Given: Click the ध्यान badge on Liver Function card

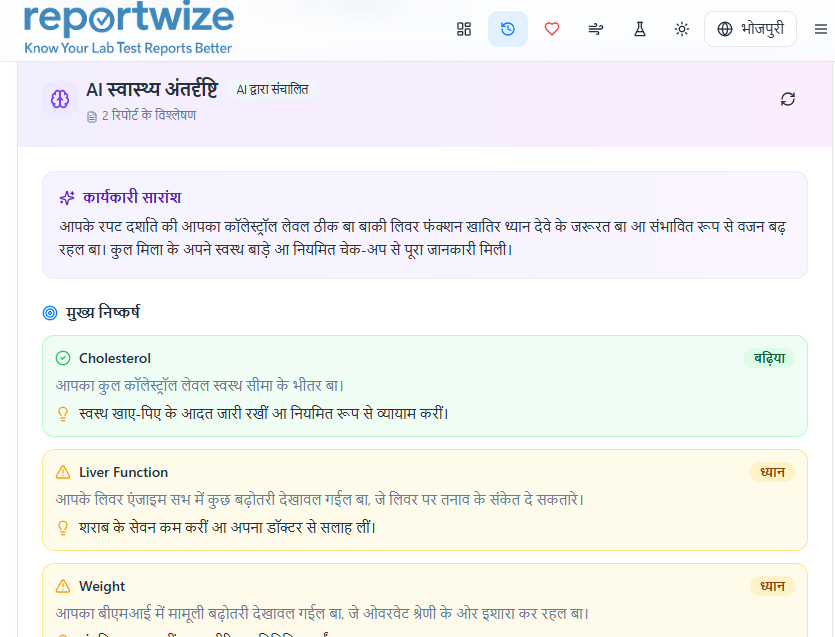Looking at the screenshot, I should click(x=772, y=471).
